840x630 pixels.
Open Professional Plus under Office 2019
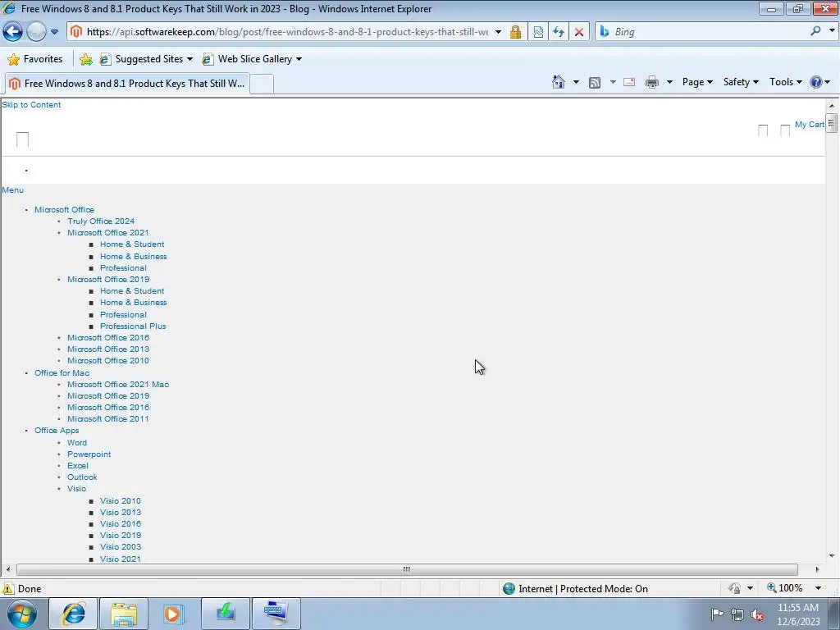133,326
